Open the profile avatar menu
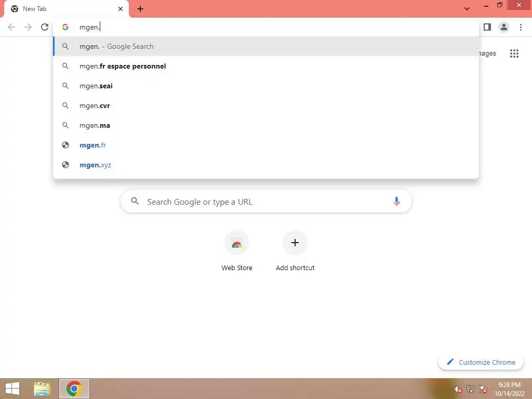 point(504,27)
